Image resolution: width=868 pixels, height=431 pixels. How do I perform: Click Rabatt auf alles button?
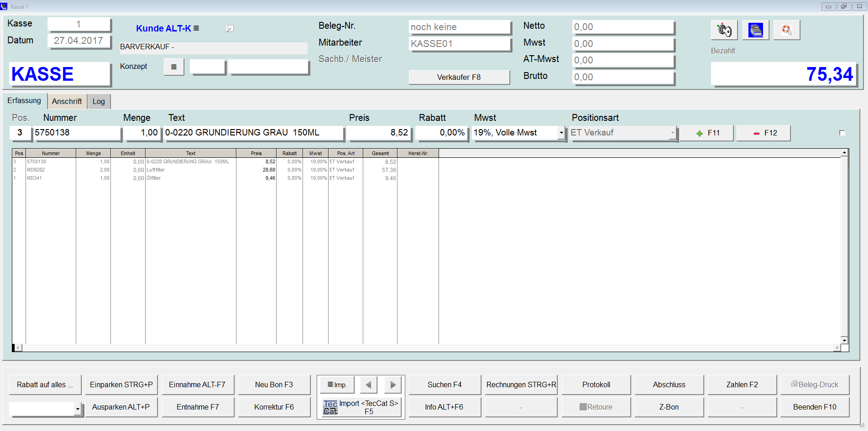45,385
